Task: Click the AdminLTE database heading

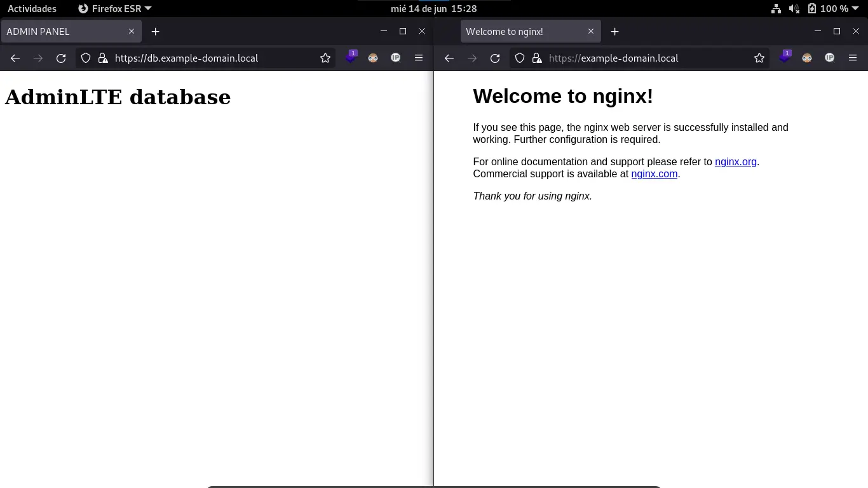Action: pyautogui.click(x=118, y=97)
